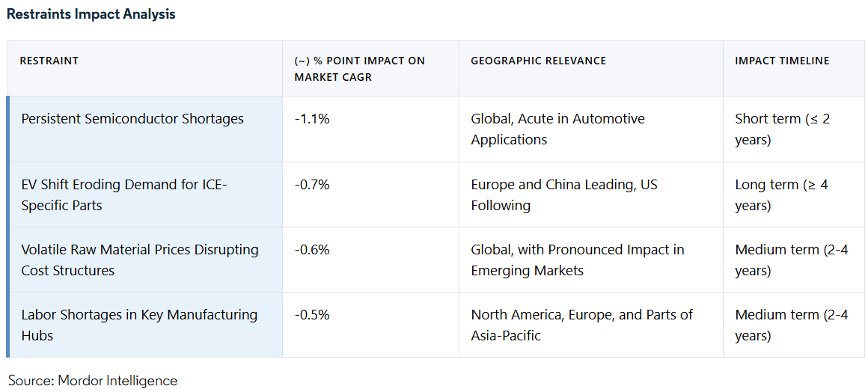Select the Persistent Semiconductor Shortages row label
This screenshot has width=868, height=392.
132,119
